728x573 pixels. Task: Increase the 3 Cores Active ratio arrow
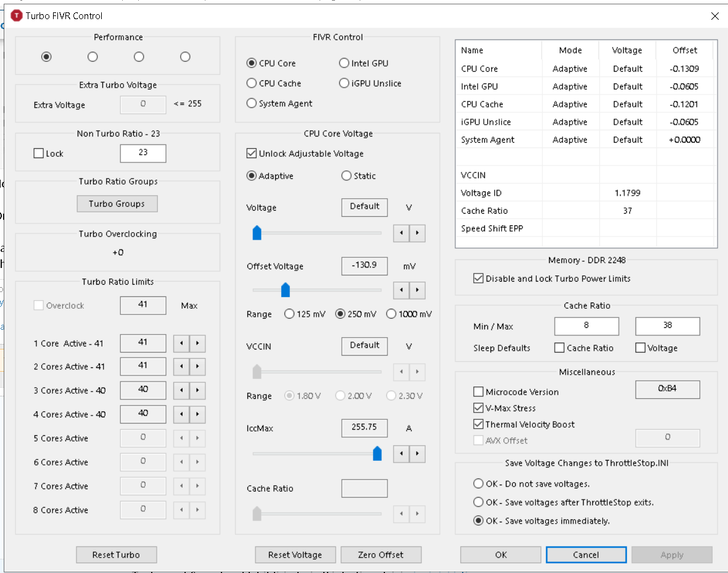tap(197, 390)
